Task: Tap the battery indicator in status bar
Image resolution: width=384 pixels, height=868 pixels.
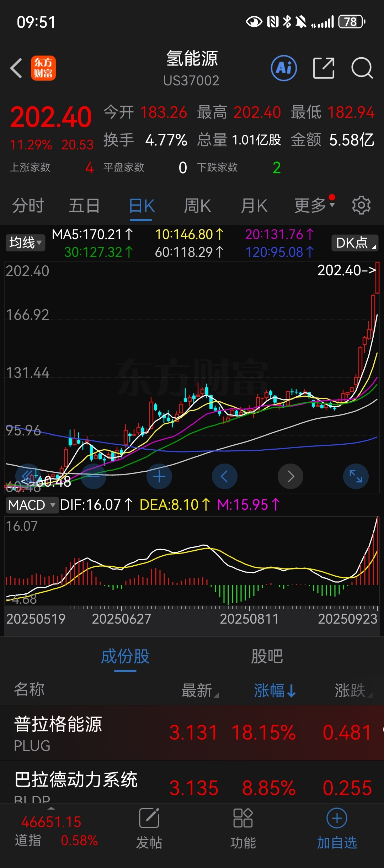Action: coord(351,22)
